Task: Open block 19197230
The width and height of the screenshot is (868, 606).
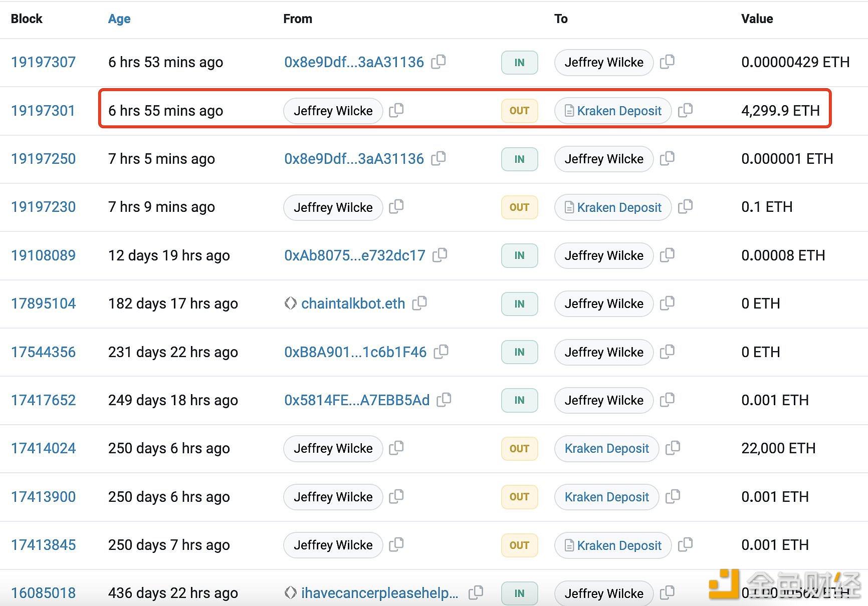Action: click(x=44, y=207)
